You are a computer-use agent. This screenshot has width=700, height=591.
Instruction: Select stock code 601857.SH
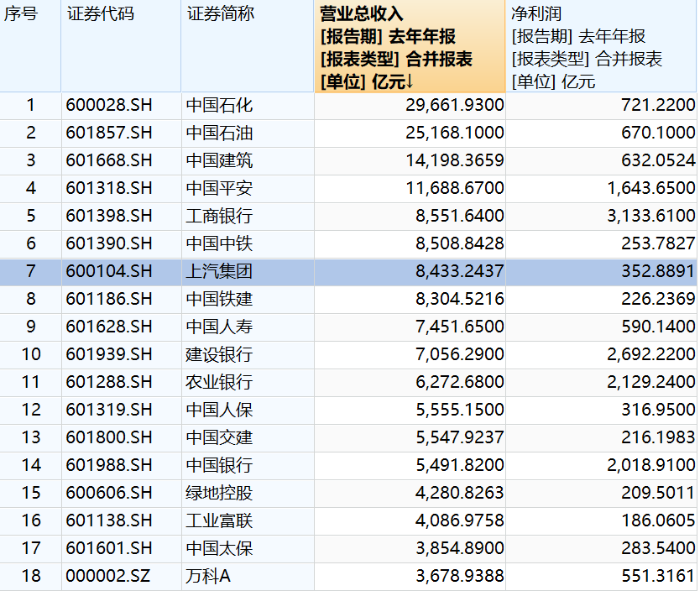[x=109, y=133]
